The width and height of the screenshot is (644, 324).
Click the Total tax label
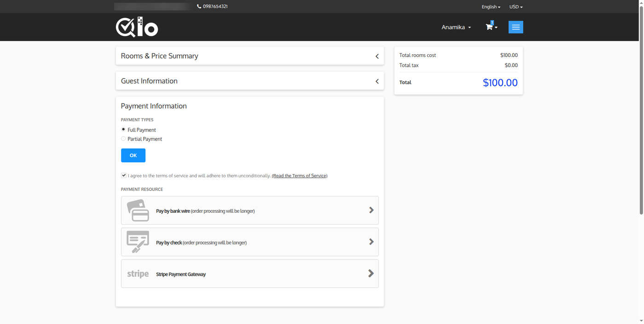pyautogui.click(x=409, y=65)
